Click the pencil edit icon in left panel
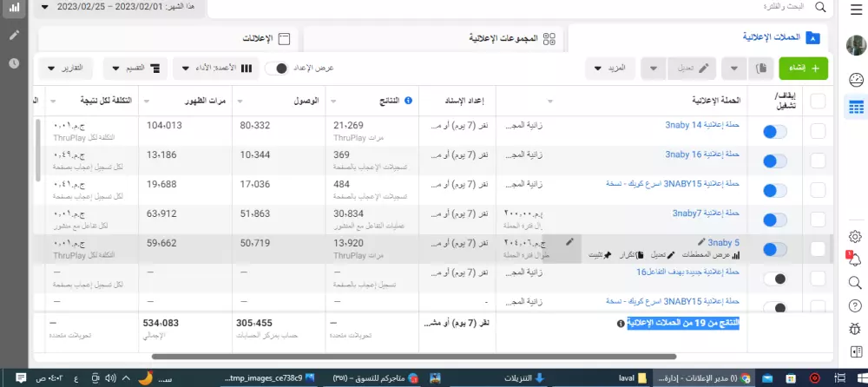This screenshot has width=868, height=387. tap(15, 35)
